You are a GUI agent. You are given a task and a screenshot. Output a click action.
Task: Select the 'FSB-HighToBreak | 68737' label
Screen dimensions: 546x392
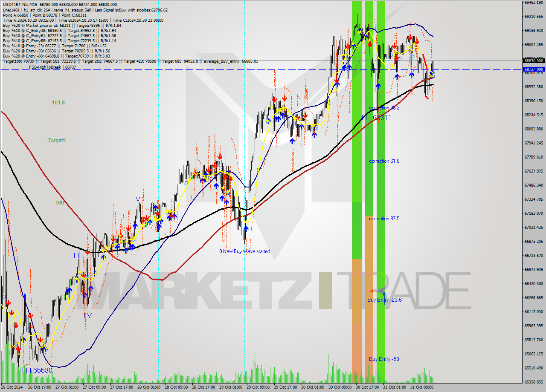52,67
